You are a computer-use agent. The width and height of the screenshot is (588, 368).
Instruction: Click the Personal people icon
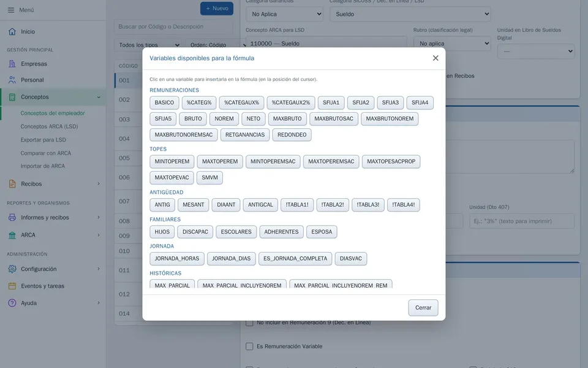point(12,80)
